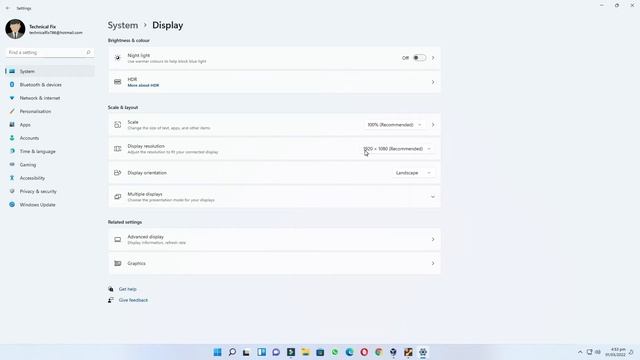This screenshot has width=640, height=360.
Task: Click the Settings gear on the taskbar
Action: tap(423, 352)
